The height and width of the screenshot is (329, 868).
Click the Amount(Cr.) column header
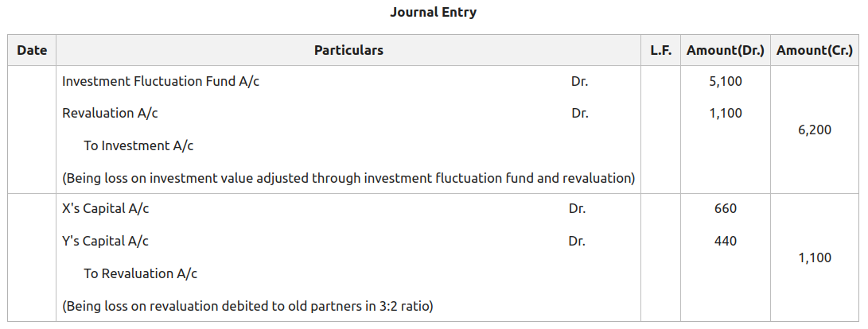click(x=815, y=50)
